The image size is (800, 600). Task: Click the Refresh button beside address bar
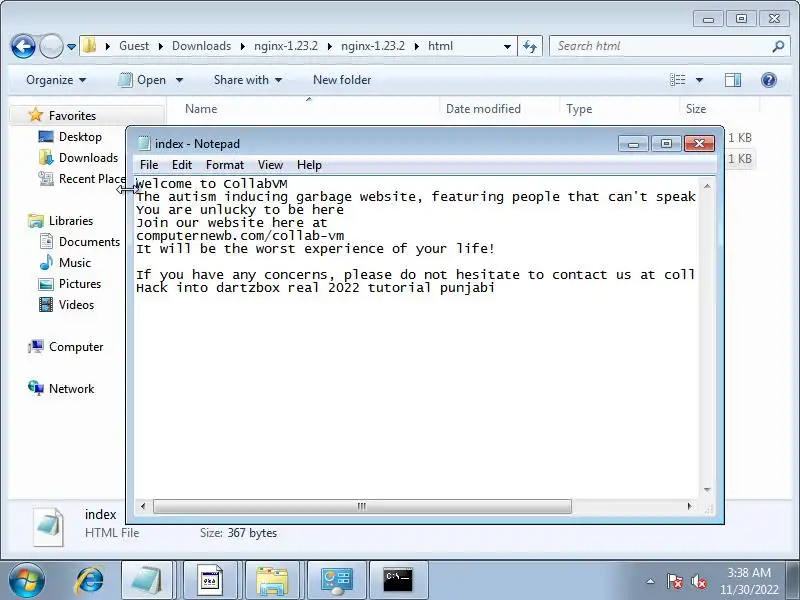530,46
